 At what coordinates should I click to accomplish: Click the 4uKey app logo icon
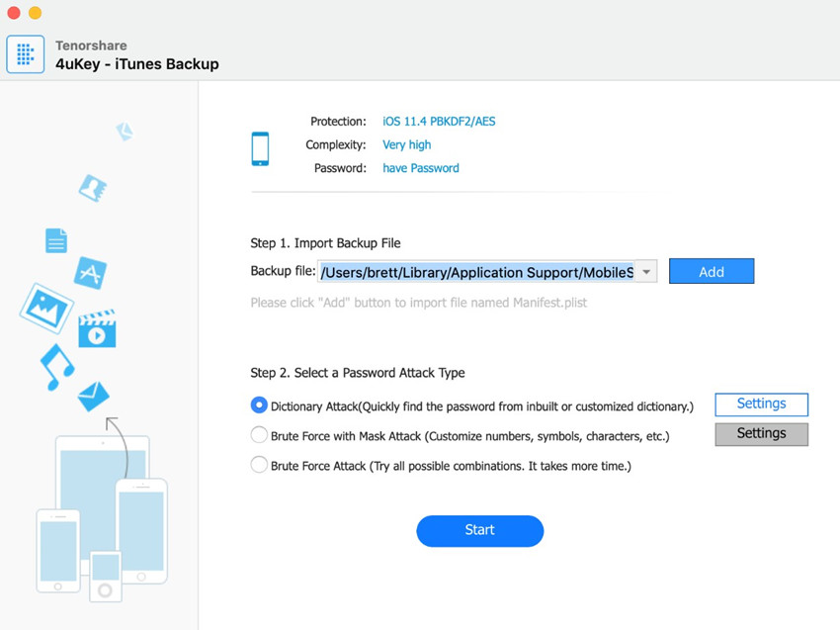pyautogui.click(x=25, y=54)
